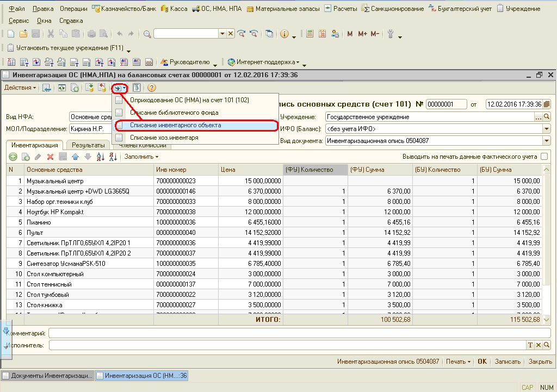This screenshot has width=557, height=392.
Task: Open the Операции menu
Action: click(x=74, y=9)
